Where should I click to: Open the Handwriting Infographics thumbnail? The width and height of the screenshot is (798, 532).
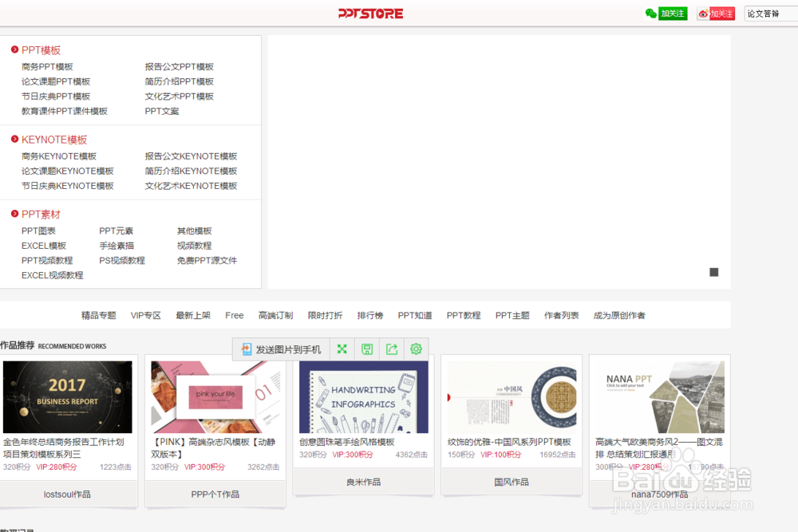point(363,396)
